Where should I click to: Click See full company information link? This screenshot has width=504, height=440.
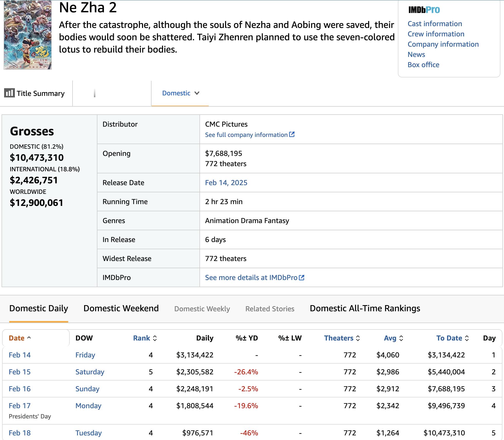point(246,135)
